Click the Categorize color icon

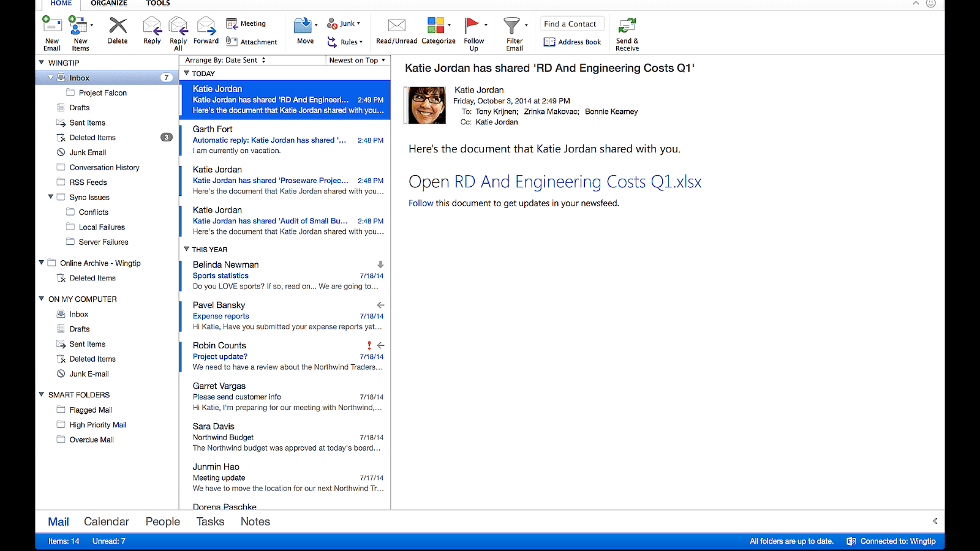click(437, 24)
